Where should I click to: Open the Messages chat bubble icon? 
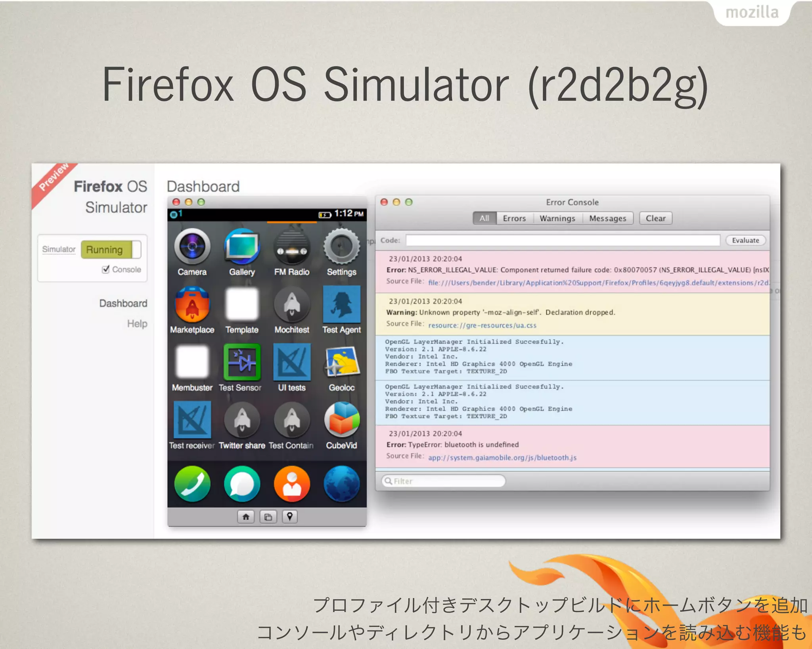pyautogui.click(x=242, y=484)
